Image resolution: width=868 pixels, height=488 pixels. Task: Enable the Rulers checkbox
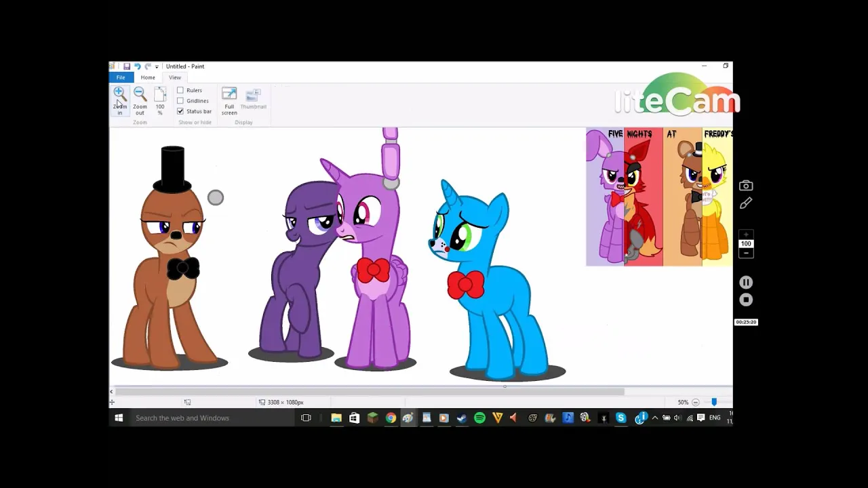pos(180,90)
